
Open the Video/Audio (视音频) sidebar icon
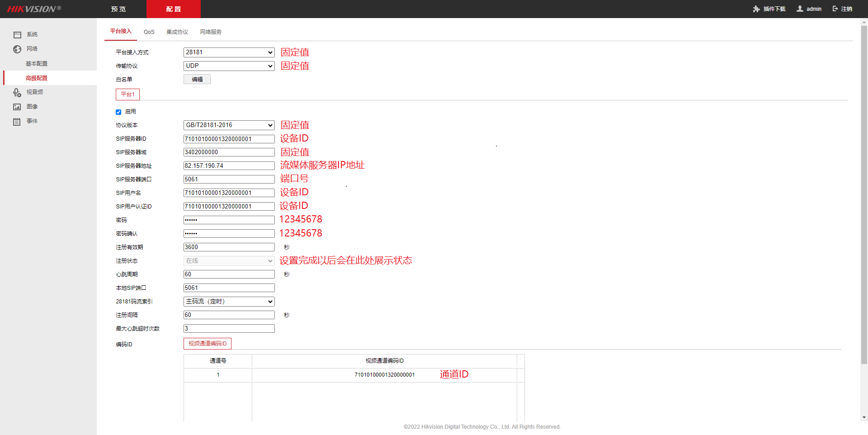(17, 93)
